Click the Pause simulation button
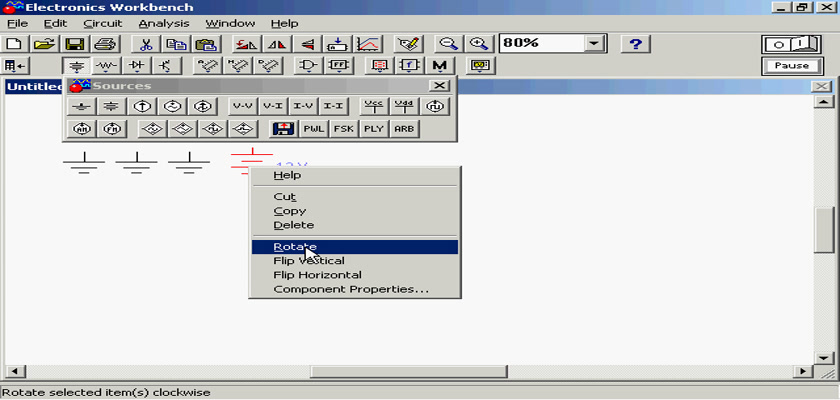The height and width of the screenshot is (400, 840). (792, 66)
